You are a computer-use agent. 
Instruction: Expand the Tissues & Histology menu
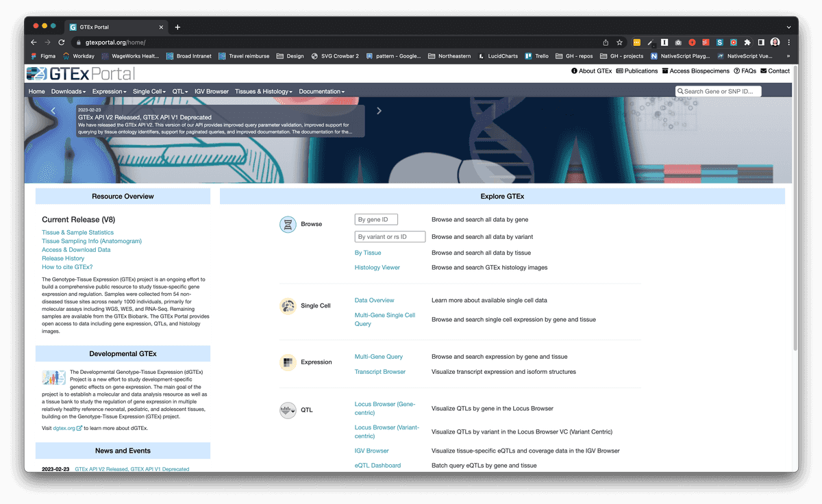pyautogui.click(x=264, y=91)
